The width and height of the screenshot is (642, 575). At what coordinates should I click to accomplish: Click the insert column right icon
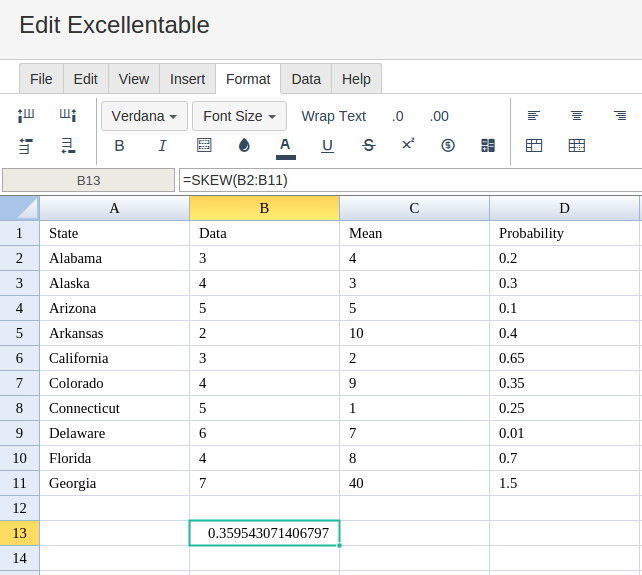tap(68, 115)
